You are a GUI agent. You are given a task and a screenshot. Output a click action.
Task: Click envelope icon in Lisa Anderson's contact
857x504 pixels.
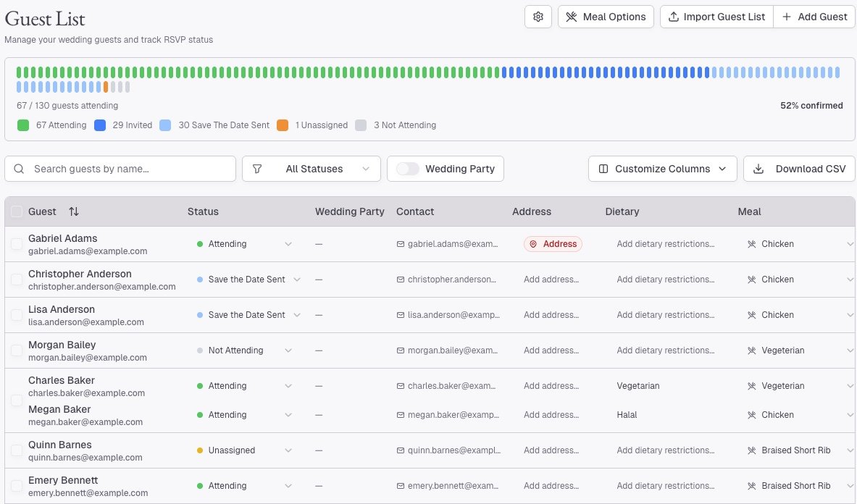pyautogui.click(x=401, y=315)
